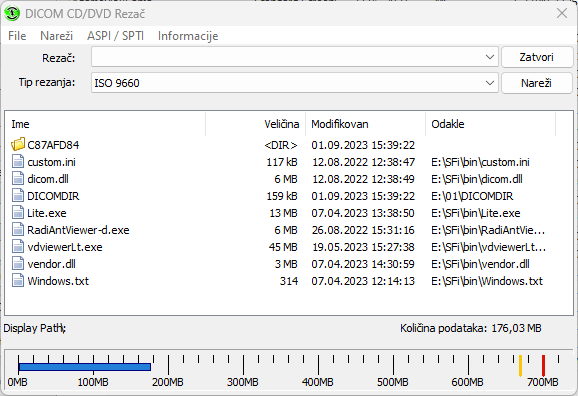The image size is (578, 396).
Task: Click the Zatvori button
Action: (537, 57)
